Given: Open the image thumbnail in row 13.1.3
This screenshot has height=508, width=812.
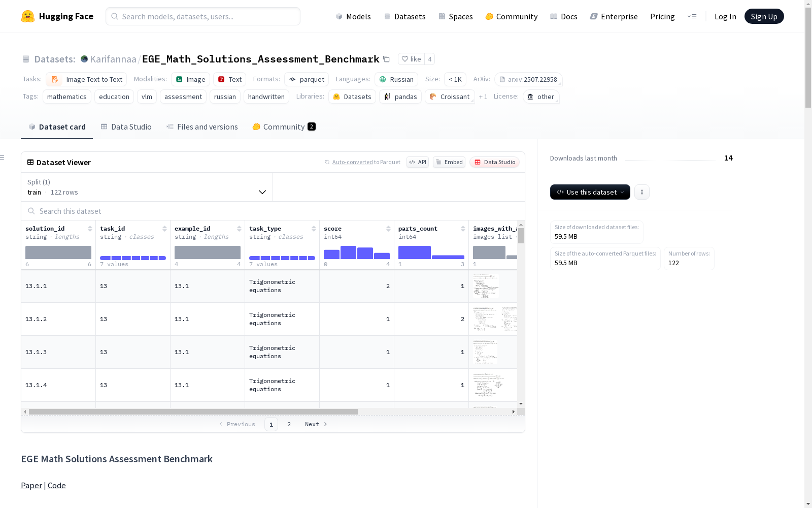Looking at the screenshot, I should pyautogui.click(x=486, y=352).
